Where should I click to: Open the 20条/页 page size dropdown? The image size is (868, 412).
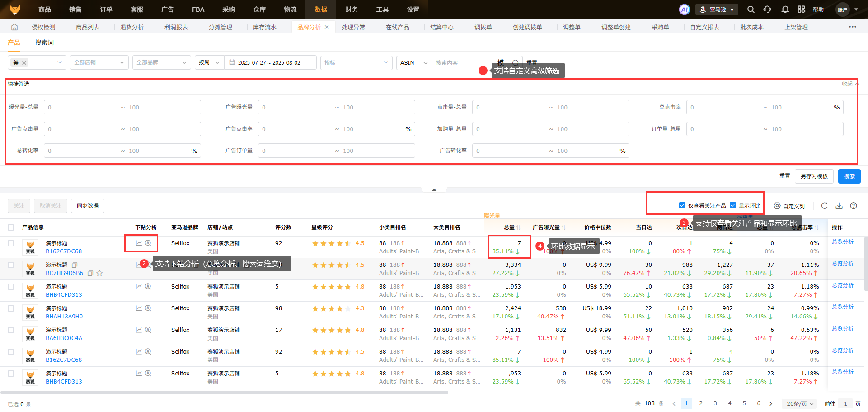point(799,403)
